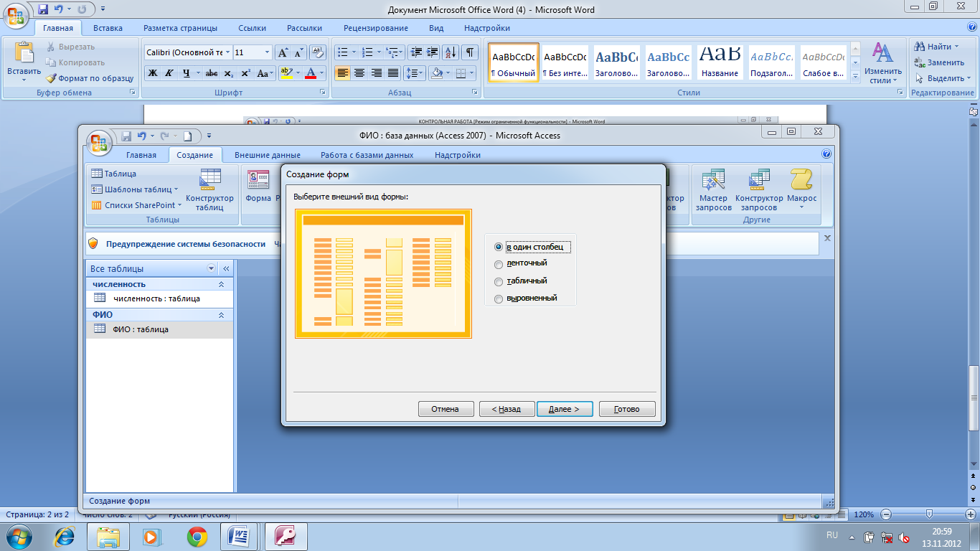Open the underline (Ч) style dropdown arrow
The height and width of the screenshot is (551, 980).
[198, 73]
